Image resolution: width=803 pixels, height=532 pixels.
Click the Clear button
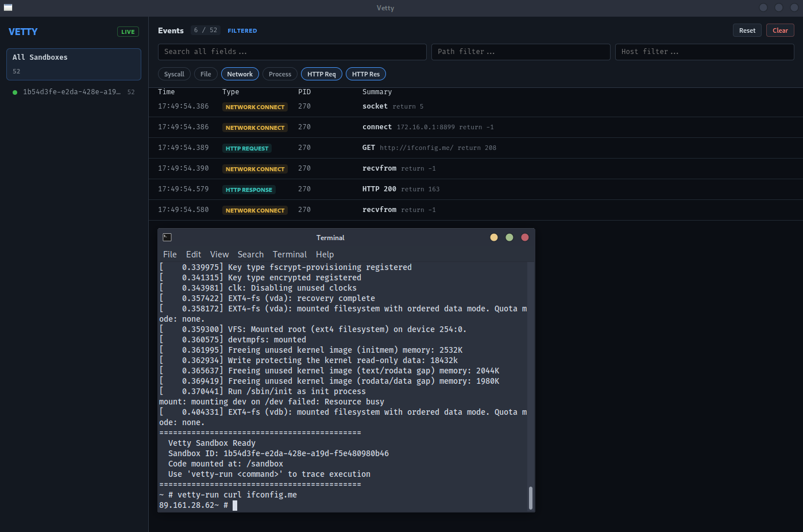point(780,30)
